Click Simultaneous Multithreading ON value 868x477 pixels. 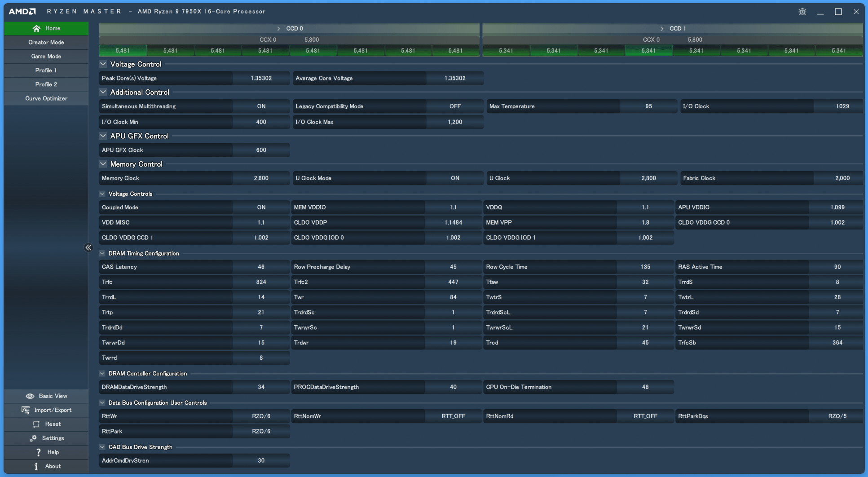tap(261, 106)
